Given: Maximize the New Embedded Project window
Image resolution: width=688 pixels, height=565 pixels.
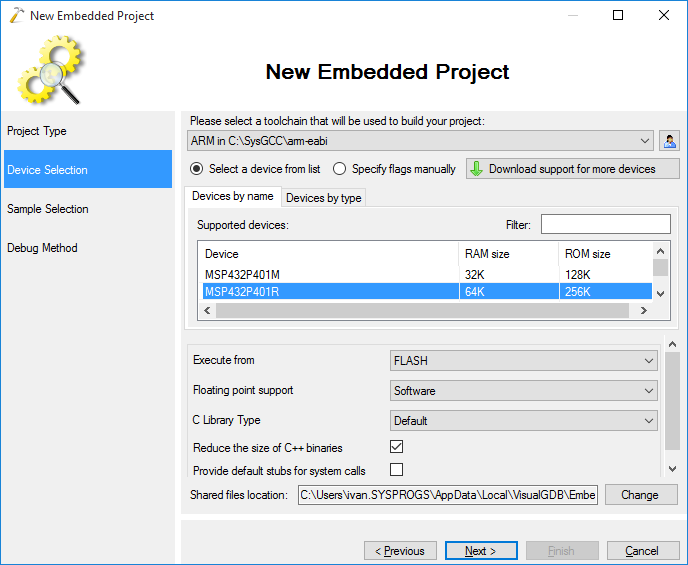Looking at the screenshot, I should pyautogui.click(x=618, y=15).
